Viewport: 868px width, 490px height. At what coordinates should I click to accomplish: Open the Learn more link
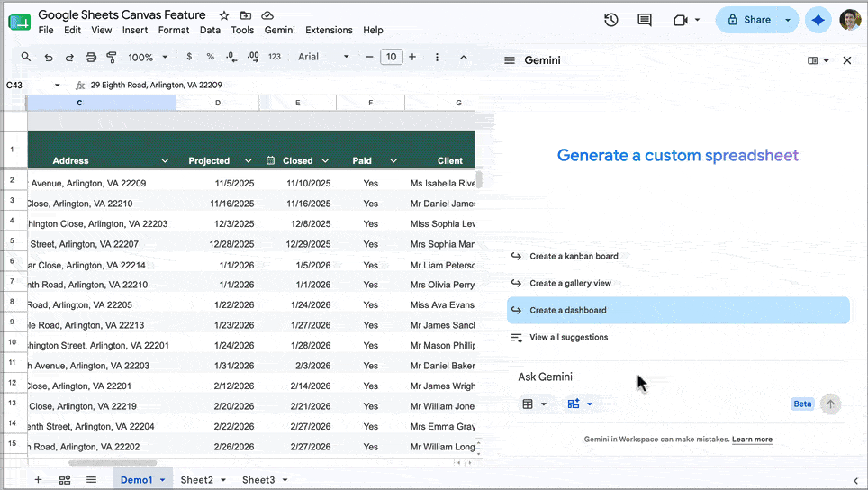pyautogui.click(x=752, y=440)
